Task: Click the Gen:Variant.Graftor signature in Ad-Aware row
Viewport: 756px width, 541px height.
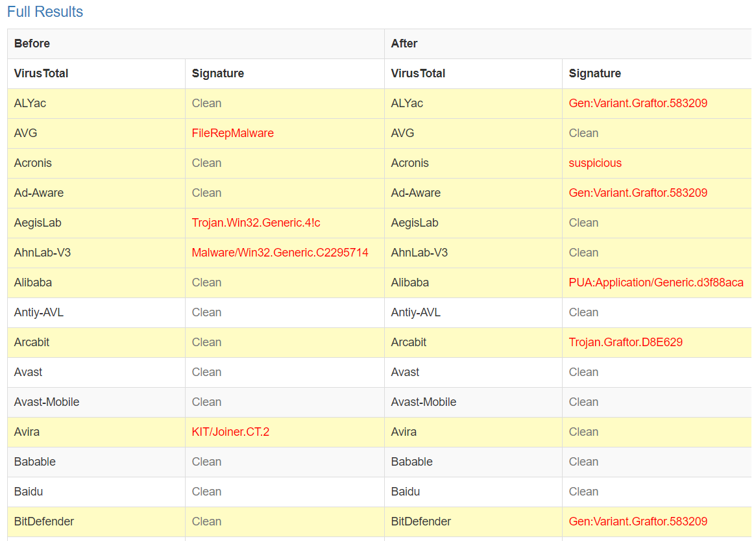Action: pyautogui.click(x=637, y=193)
